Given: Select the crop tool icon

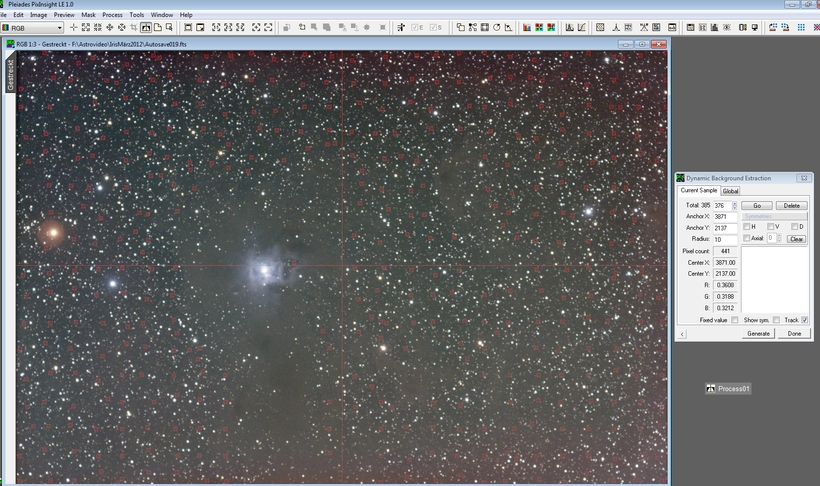Looking at the screenshot, I should [x=134, y=27].
